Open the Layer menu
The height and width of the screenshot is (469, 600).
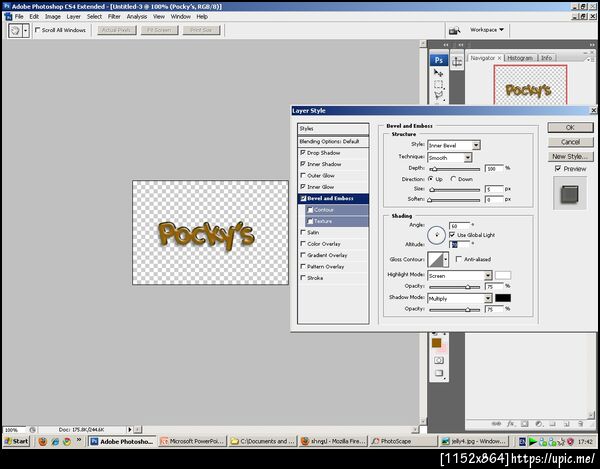73,16
